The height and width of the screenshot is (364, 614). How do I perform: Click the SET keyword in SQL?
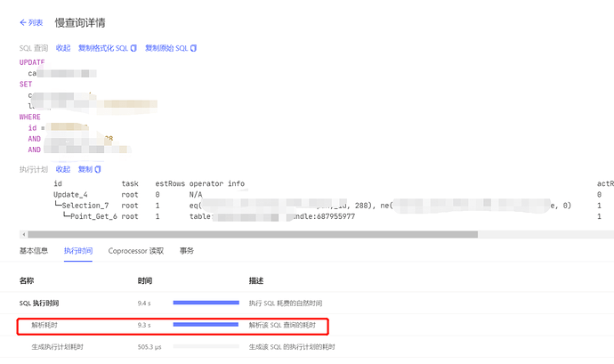pyautogui.click(x=26, y=85)
